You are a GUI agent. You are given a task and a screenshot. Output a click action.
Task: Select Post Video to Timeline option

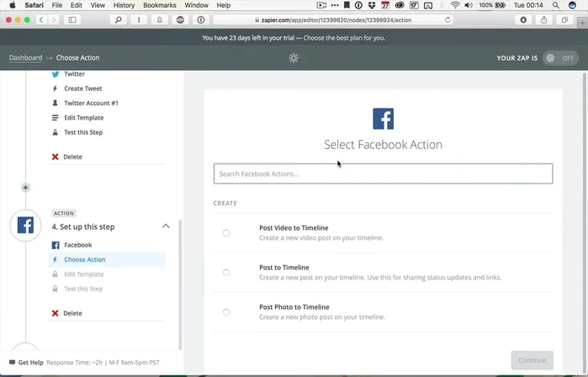click(x=226, y=233)
